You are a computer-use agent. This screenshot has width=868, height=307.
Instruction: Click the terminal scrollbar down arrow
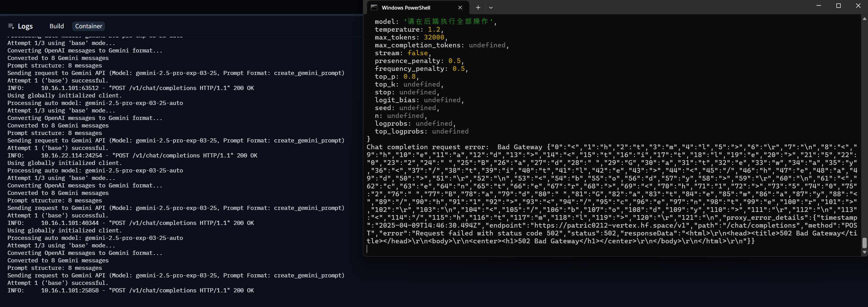[x=864, y=252]
